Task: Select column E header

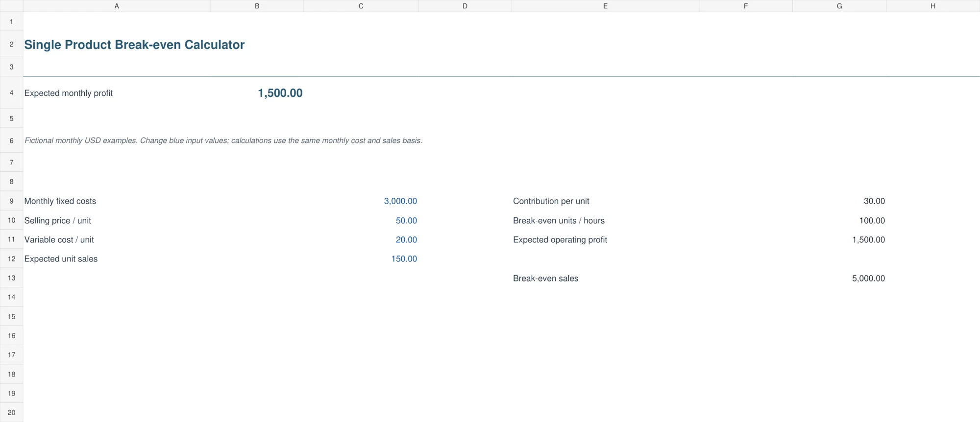Action: [x=606, y=6]
